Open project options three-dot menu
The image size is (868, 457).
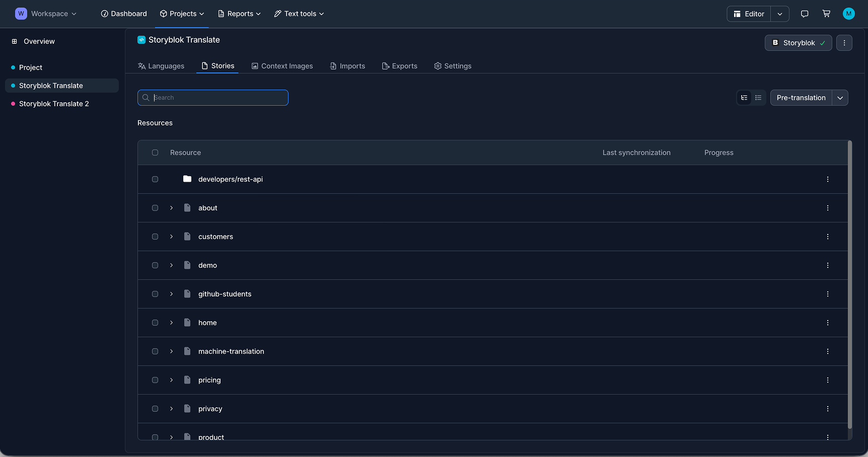pyautogui.click(x=844, y=43)
